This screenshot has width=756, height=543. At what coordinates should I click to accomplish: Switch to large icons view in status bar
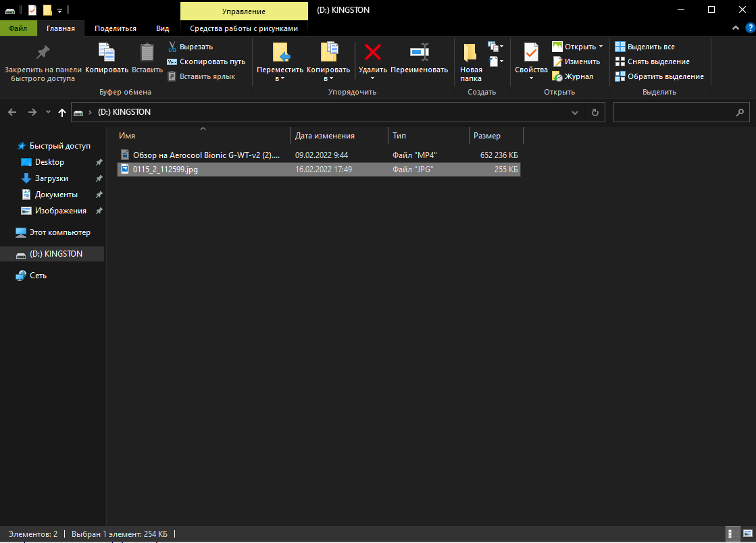(748, 534)
